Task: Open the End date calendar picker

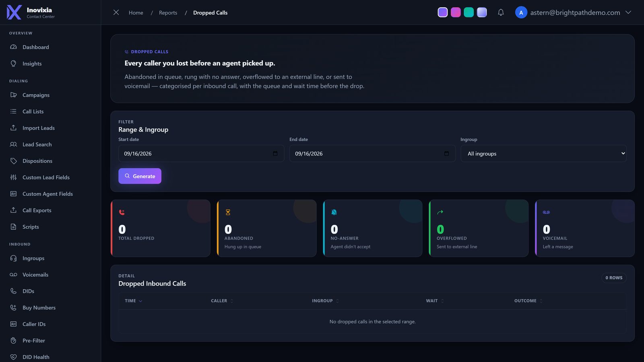Action: (x=446, y=154)
